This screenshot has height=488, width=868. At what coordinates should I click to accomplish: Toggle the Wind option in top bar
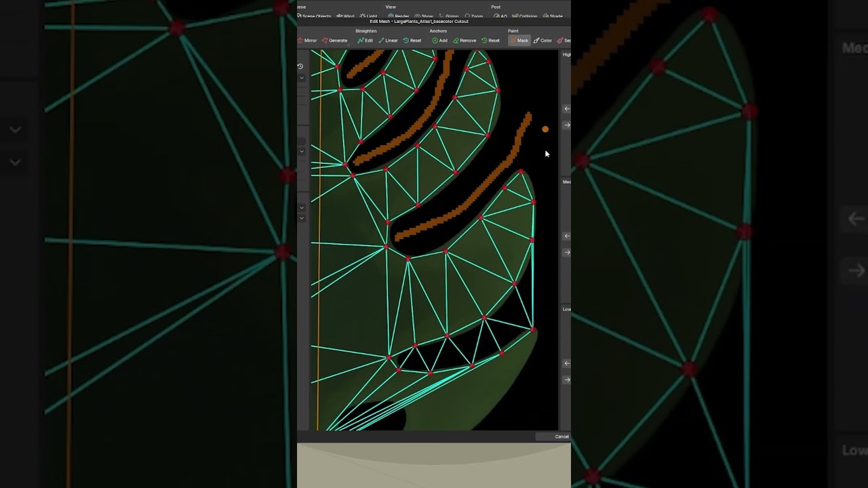click(x=345, y=16)
